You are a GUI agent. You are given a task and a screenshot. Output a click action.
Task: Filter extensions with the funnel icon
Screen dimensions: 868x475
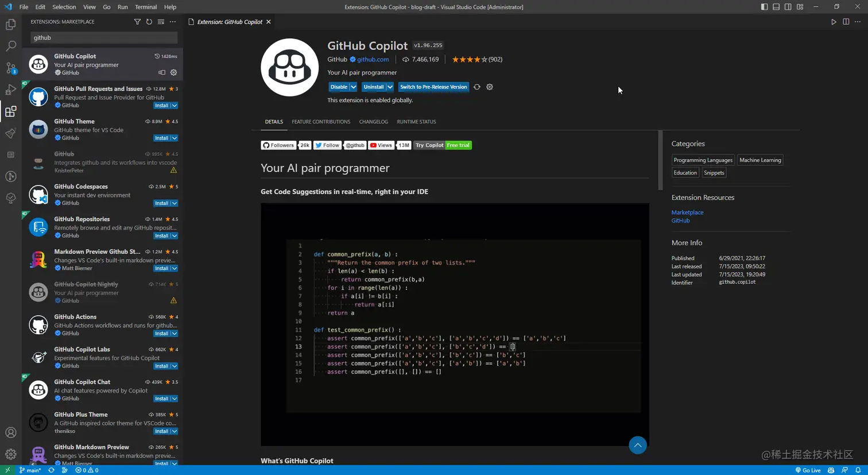(137, 22)
